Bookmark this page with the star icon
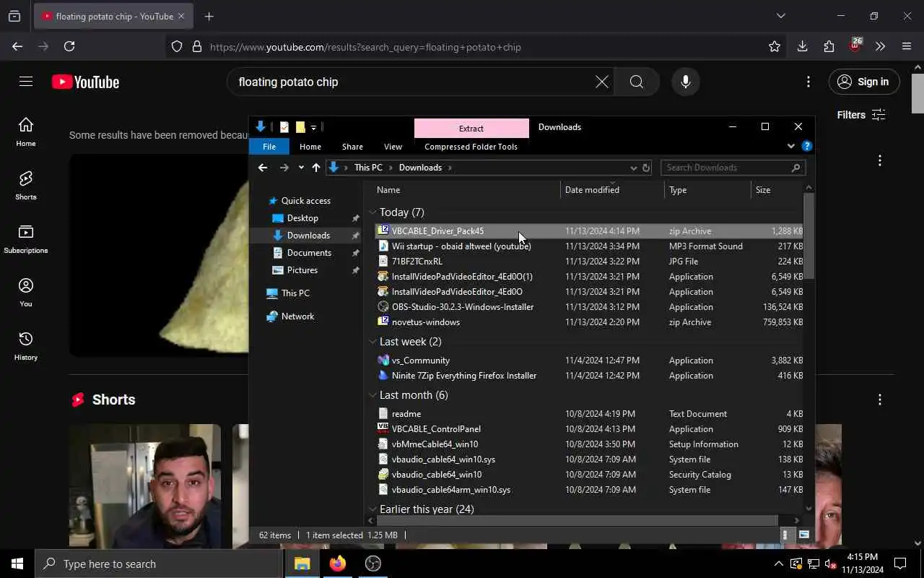This screenshot has height=578, width=924. 775,46
